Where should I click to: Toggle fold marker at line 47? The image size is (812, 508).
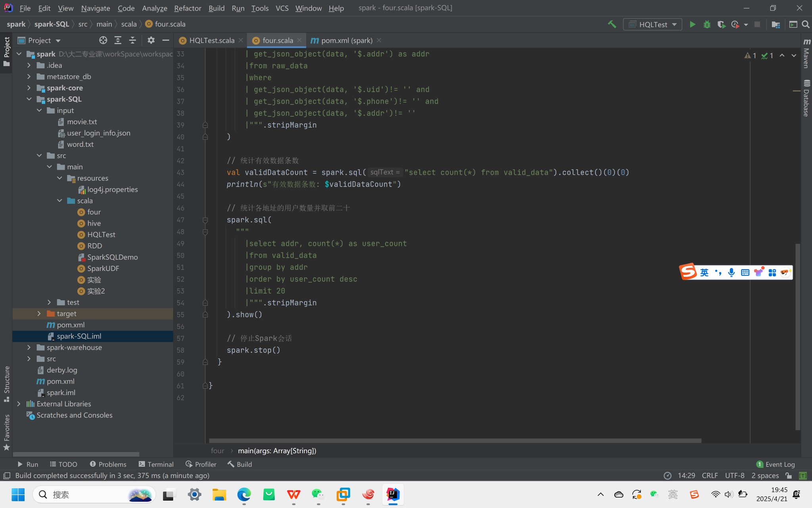205,220
